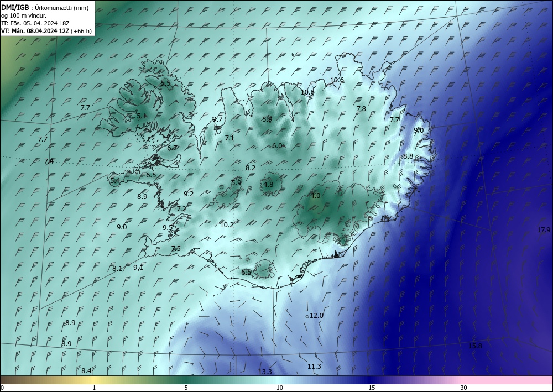Viewport: 553px width, 392px height.
Task: Click the 10 label on the color scale
Action: tap(280, 388)
